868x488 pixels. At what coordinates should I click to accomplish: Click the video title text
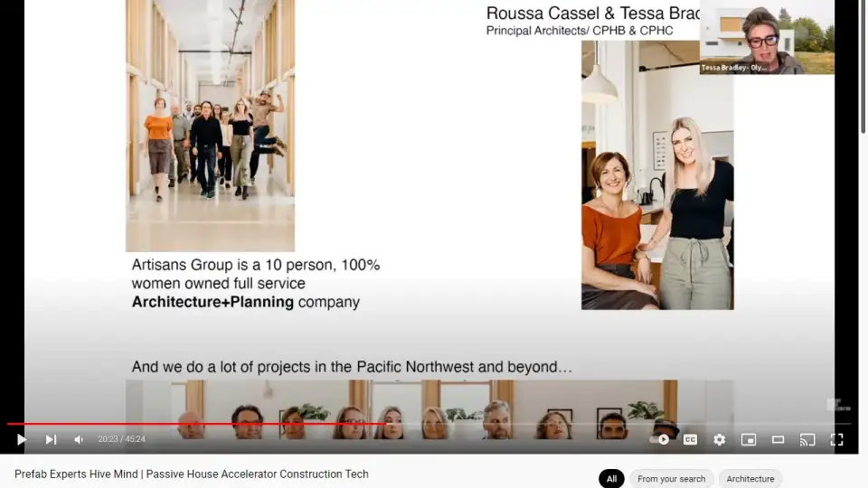point(192,474)
